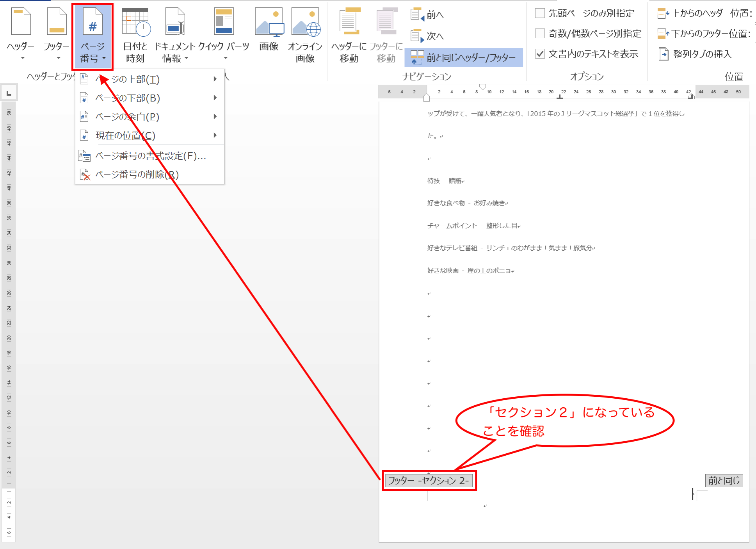Click the ページ番号 page number button
Screen dimensions: 756x549
coord(92,37)
